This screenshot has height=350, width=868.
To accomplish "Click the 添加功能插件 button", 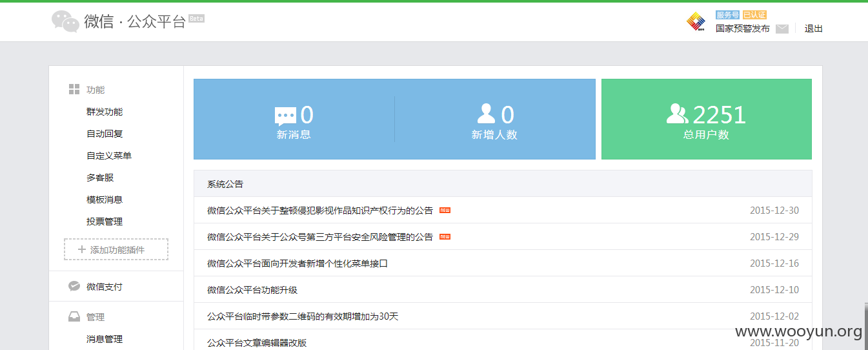I will 116,249.
